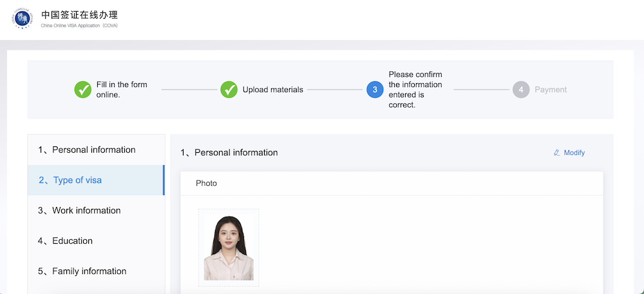Click the gray step 4 circle

pyautogui.click(x=521, y=90)
